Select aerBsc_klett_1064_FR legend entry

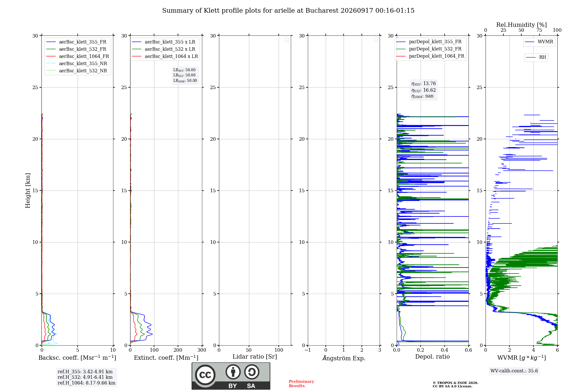[78, 56]
